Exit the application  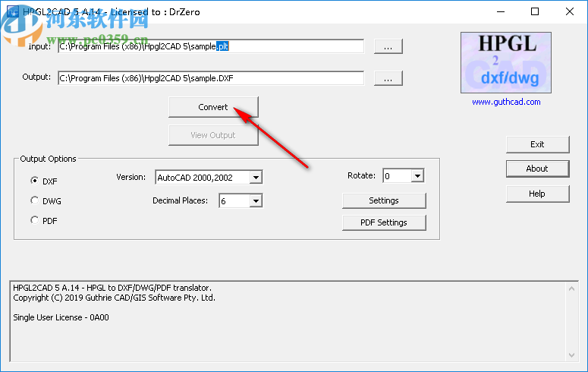537,144
